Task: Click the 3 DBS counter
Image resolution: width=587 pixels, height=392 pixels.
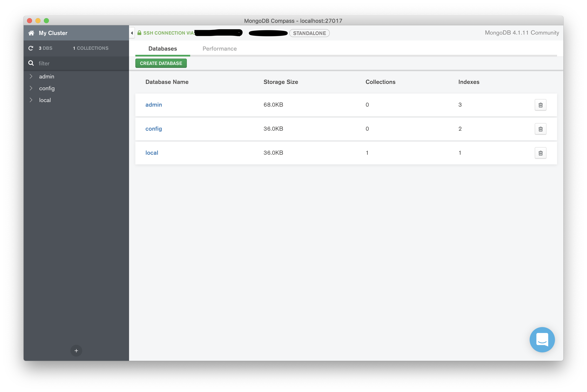Action: click(46, 48)
